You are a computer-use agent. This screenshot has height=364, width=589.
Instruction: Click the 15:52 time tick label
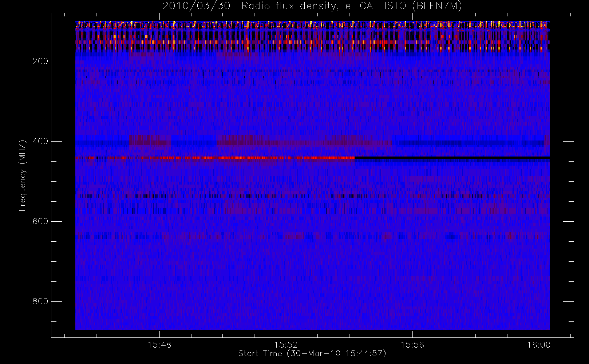[x=286, y=345]
